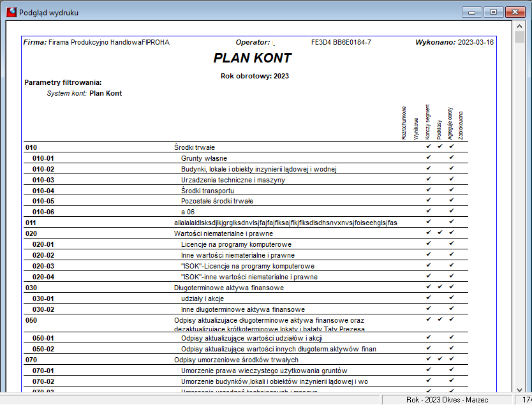Screen dimensions: 532x405
Task: Click the scrollbar up arrow
Action: [519, 26]
